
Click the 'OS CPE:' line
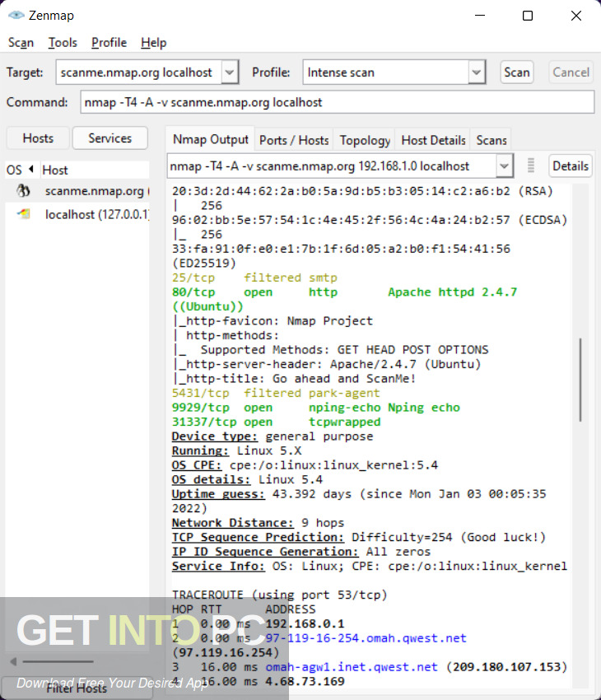(305, 465)
